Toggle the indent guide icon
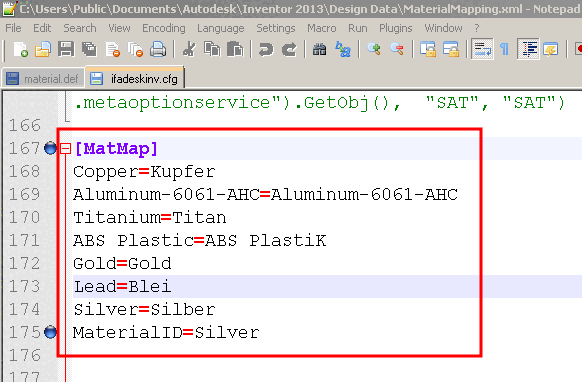Screen dimensions: 582x382 coord(528,49)
